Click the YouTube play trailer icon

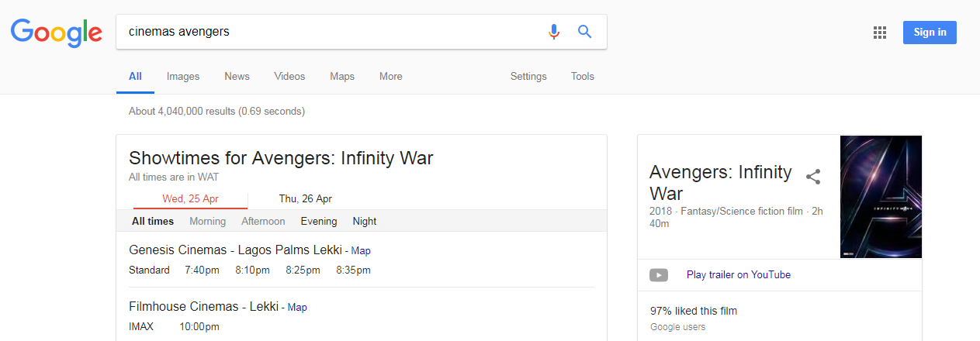(659, 274)
